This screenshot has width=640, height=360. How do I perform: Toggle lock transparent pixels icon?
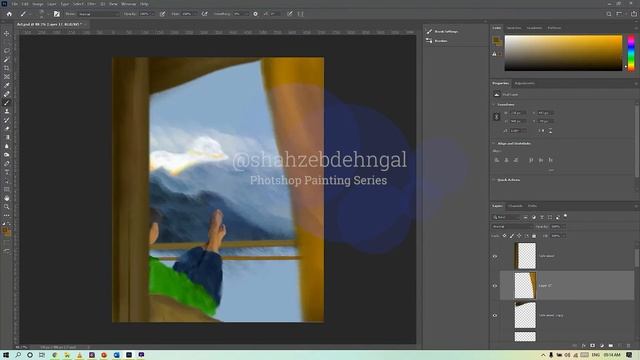coord(504,236)
